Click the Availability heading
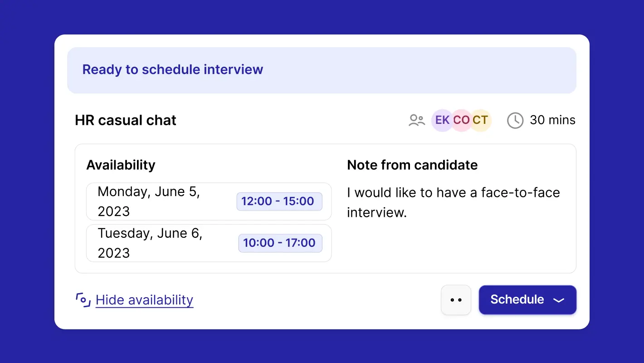The width and height of the screenshot is (644, 363). point(121,165)
